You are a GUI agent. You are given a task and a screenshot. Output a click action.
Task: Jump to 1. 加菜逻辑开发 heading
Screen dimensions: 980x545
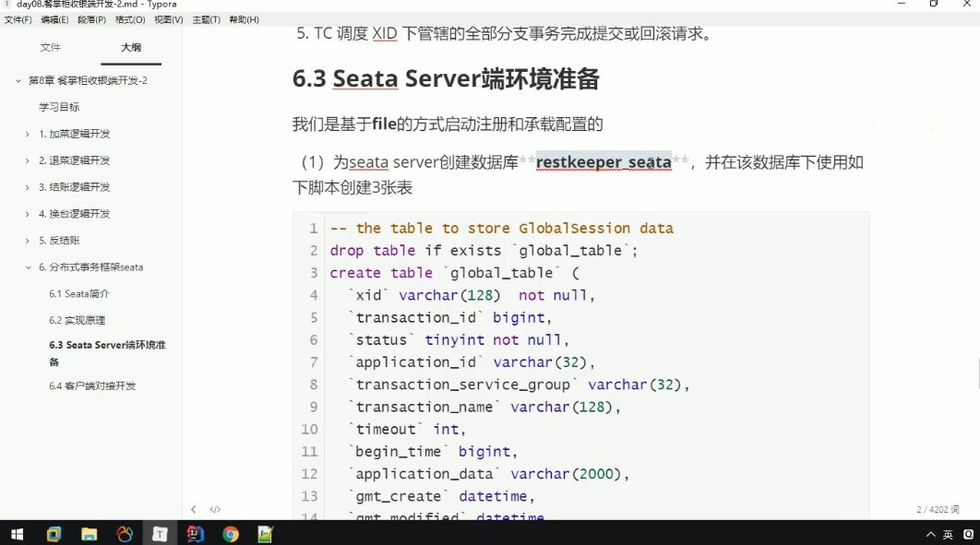click(x=75, y=135)
